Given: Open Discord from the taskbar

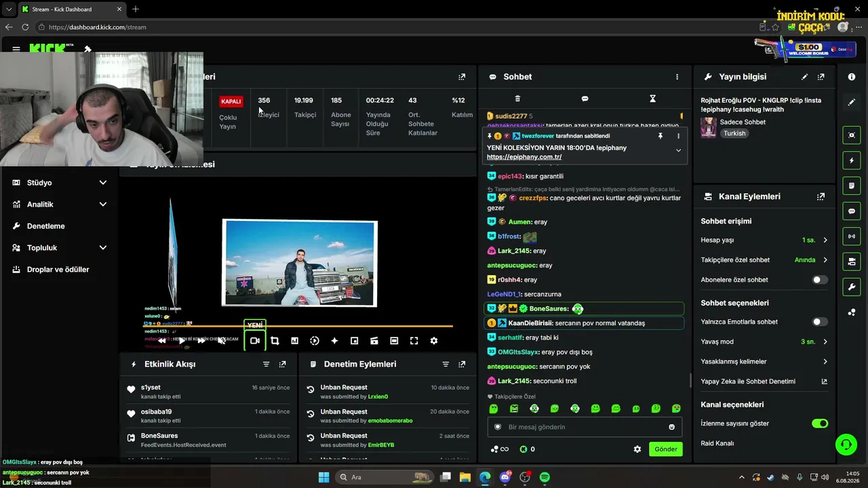Looking at the screenshot, I should click(x=505, y=477).
